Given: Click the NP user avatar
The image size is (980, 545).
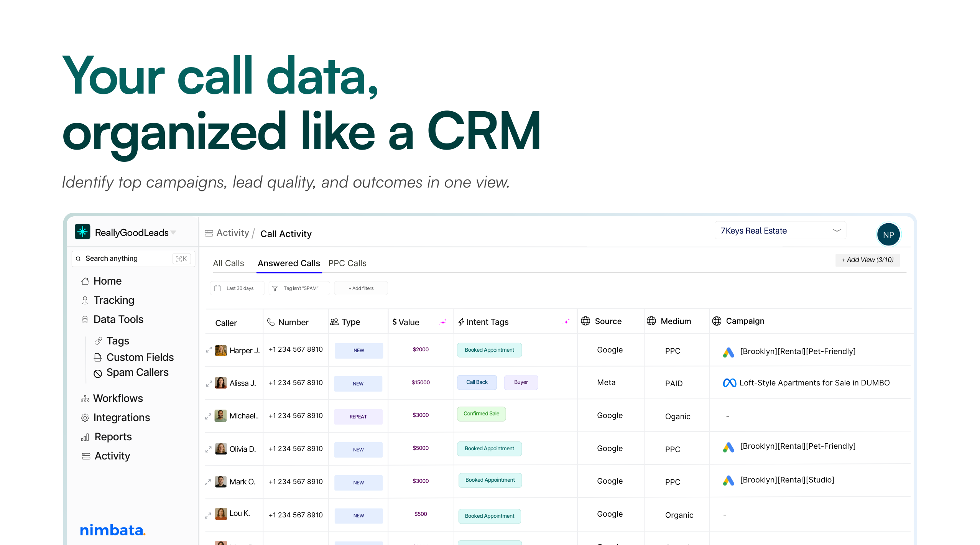Looking at the screenshot, I should pos(888,234).
